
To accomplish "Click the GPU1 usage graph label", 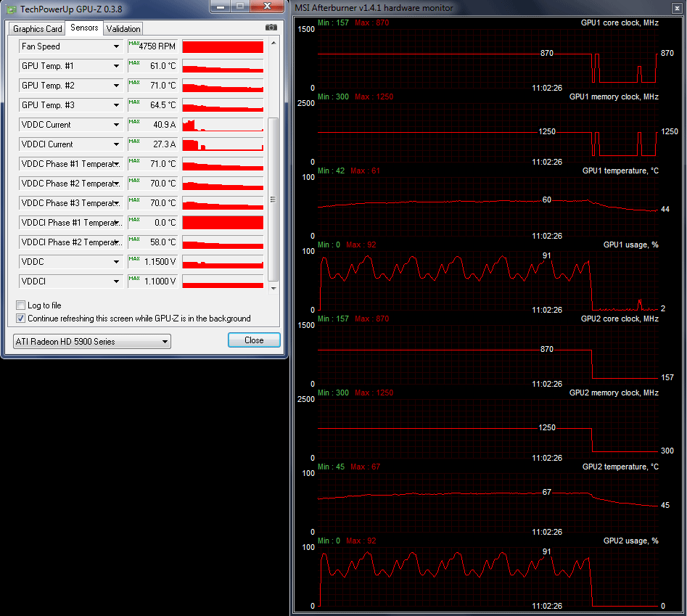I will pyautogui.click(x=631, y=245).
